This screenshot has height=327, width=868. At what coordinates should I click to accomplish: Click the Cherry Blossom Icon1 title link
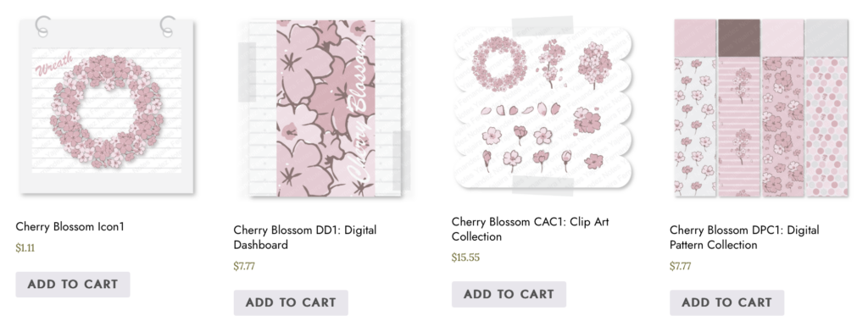(x=70, y=226)
